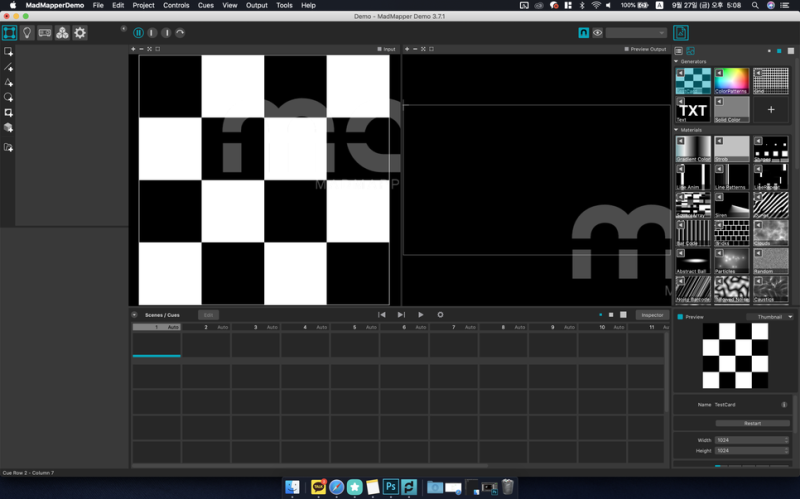800x499 pixels.
Task: Open the settings gear tab
Action: [x=80, y=33]
